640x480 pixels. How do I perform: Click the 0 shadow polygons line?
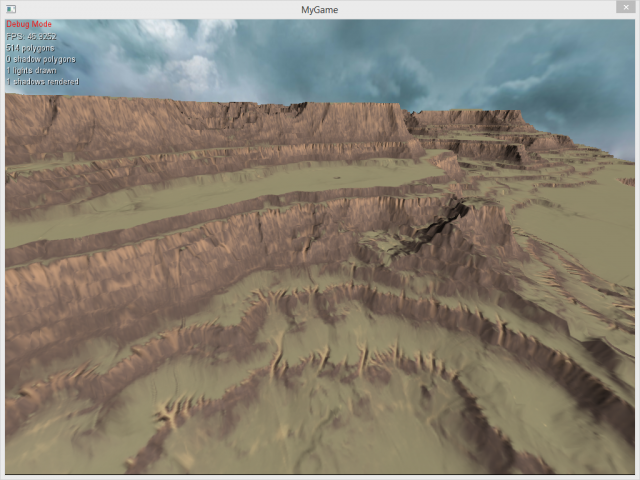[x=40, y=59]
